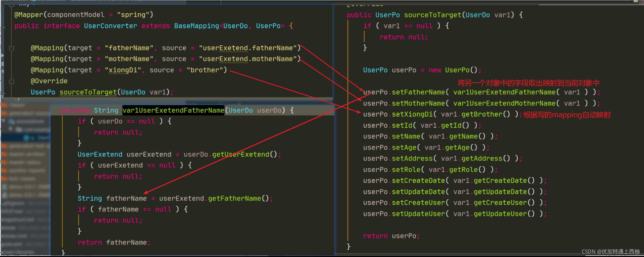
Task: Click the UserConverter interface name
Action: click(x=111, y=26)
